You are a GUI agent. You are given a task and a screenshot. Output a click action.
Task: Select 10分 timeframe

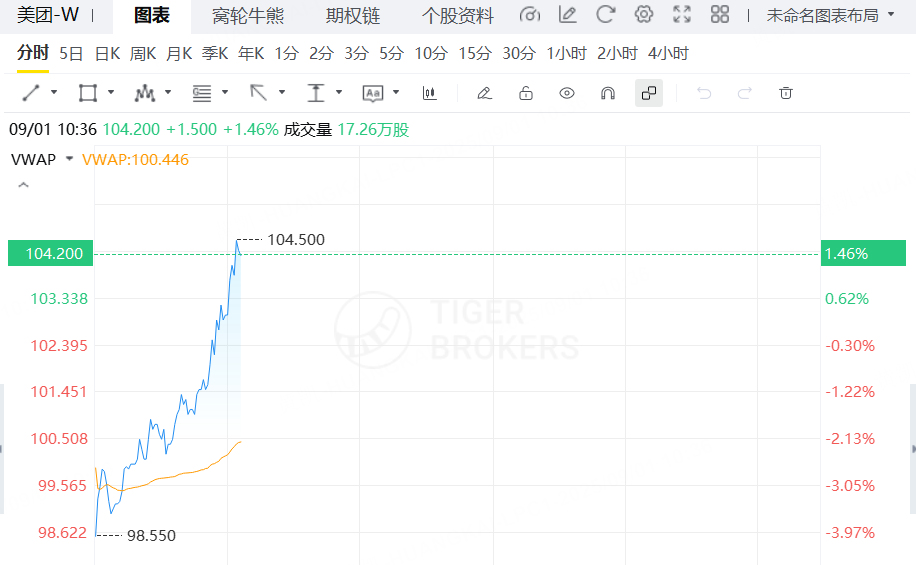[431, 54]
